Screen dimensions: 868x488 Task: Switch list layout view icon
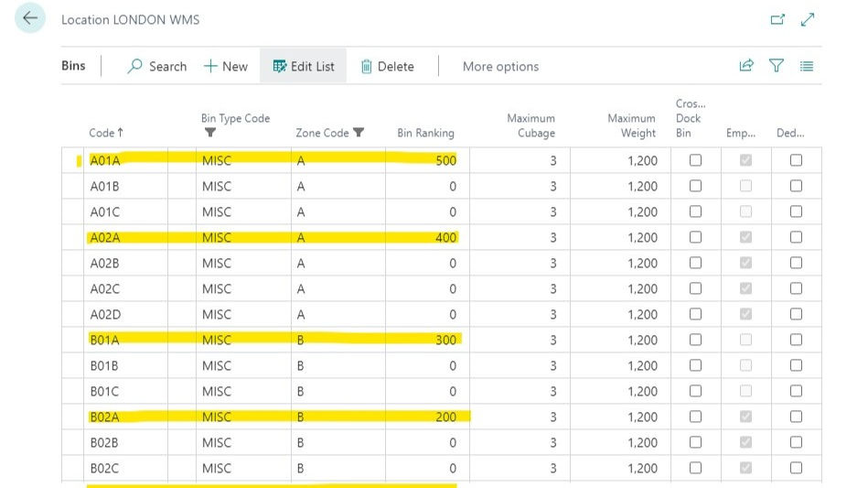point(807,67)
